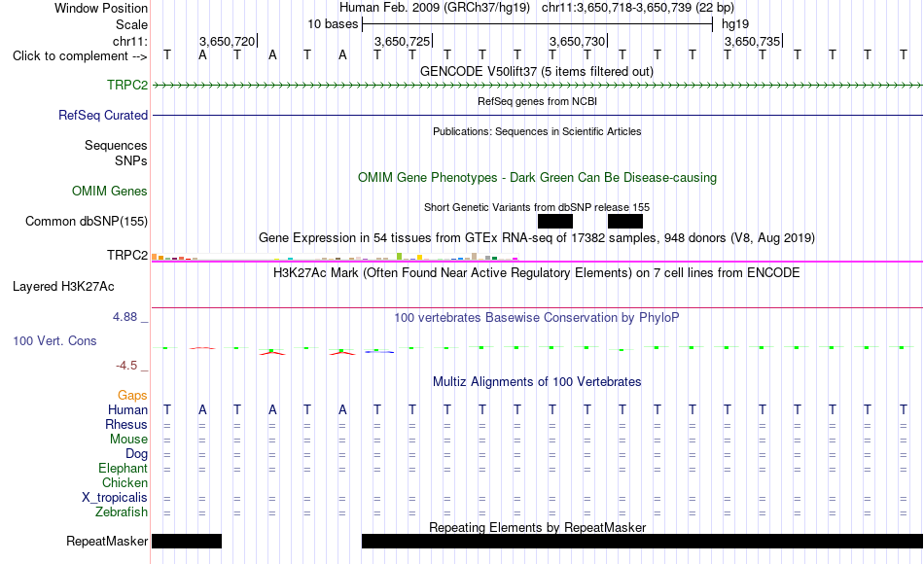
Task: Open GENCODE V50lift37 track title
Action: 536,71
